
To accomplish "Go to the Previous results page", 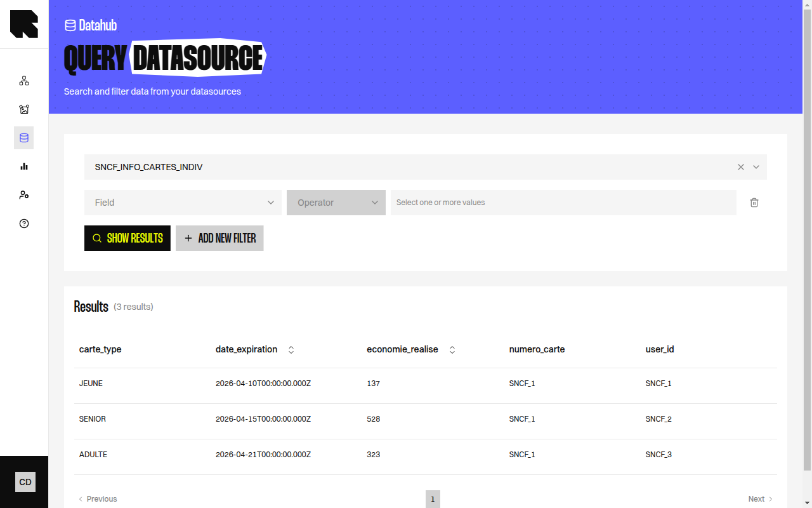I will (98, 499).
